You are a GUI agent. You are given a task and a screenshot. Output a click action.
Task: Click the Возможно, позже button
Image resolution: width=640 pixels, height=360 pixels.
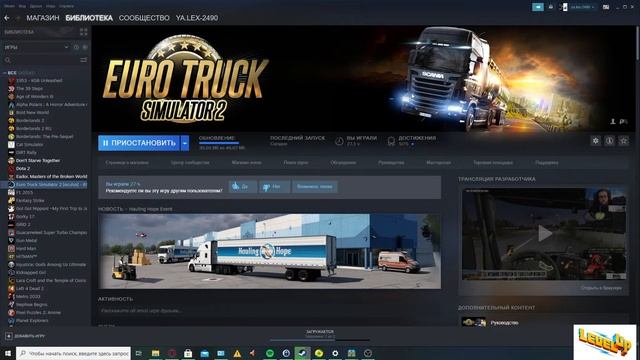[315, 187]
